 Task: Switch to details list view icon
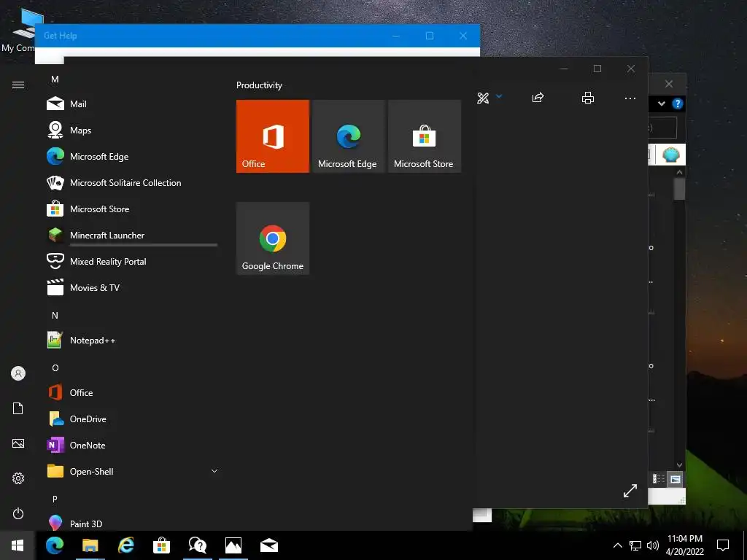[x=659, y=479]
